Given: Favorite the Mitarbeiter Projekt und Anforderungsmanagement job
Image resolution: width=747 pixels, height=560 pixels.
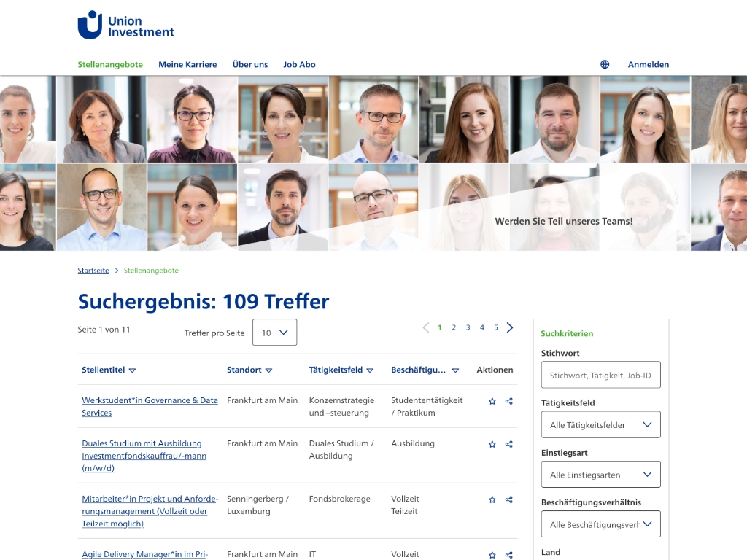Looking at the screenshot, I should 492,499.
